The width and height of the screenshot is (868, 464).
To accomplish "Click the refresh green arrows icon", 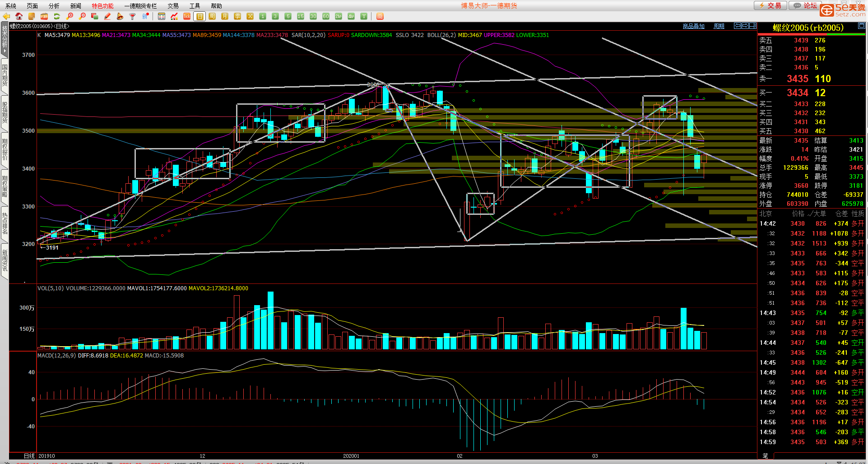I will pos(57,16).
